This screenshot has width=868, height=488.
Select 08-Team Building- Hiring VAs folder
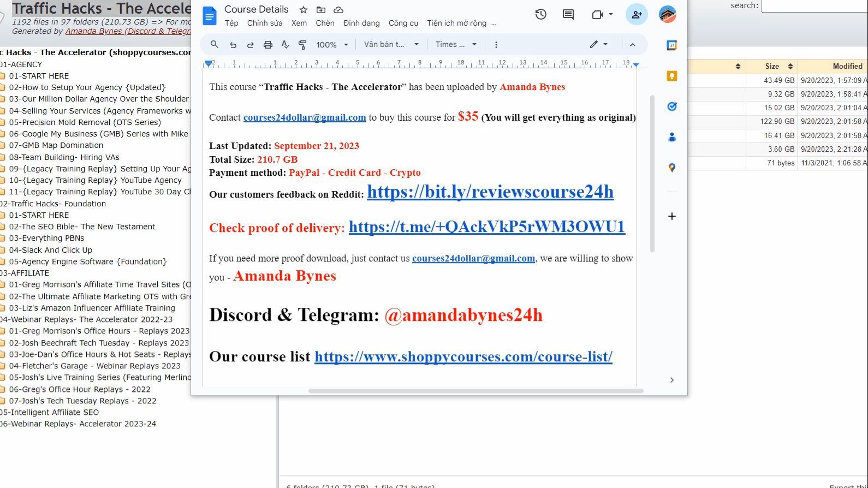coord(64,157)
